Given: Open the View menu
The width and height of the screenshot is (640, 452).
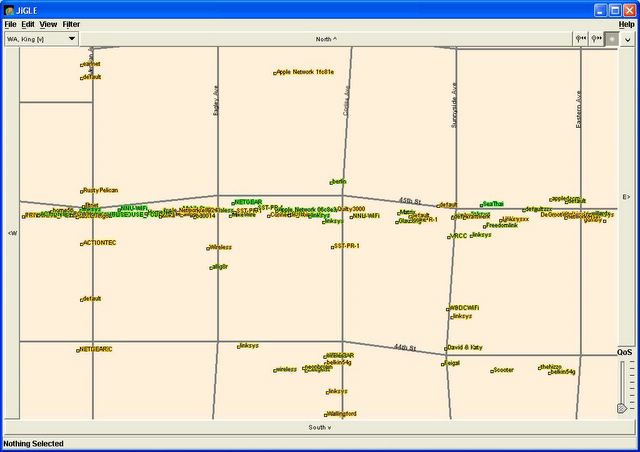Looking at the screenshot, I should point(48,23).
